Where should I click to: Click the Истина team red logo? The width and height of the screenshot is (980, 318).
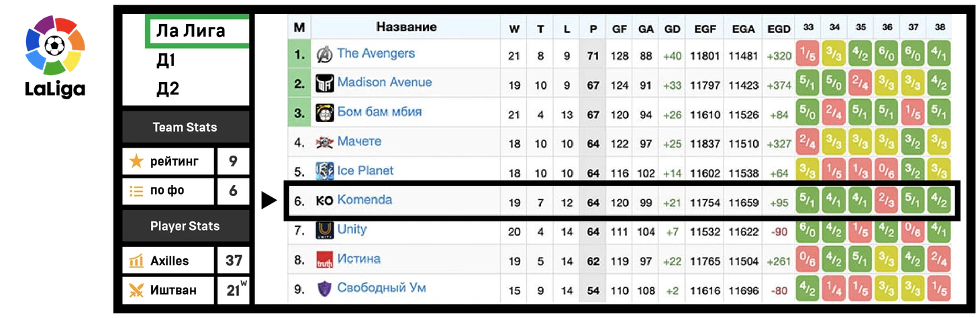point(324,260)
